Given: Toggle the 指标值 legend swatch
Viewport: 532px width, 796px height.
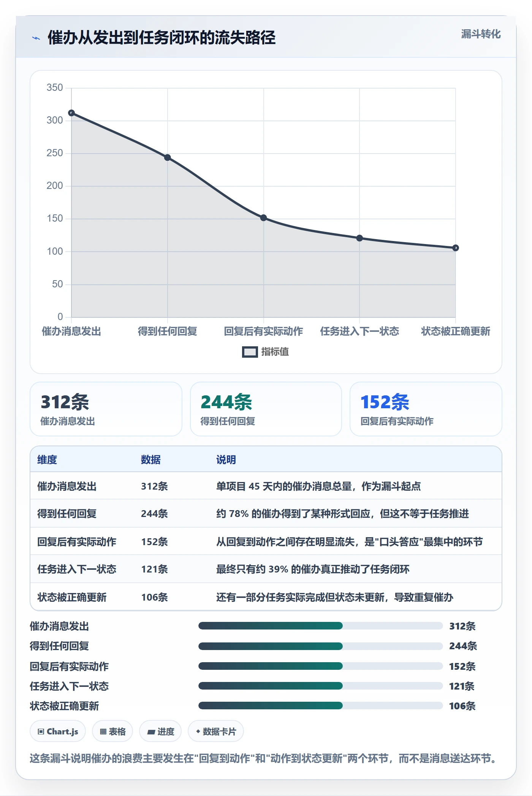Looking at the screenshot, I should [x=250, y=352].
